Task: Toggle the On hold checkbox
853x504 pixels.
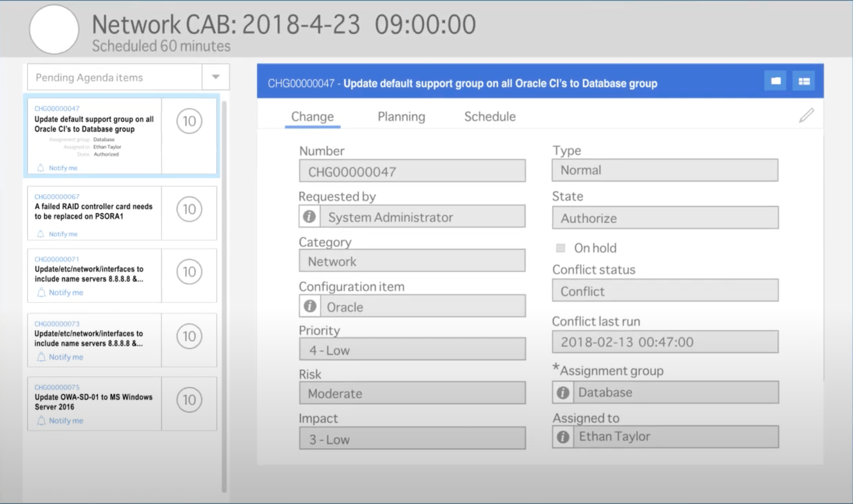Action: [560, 248]
